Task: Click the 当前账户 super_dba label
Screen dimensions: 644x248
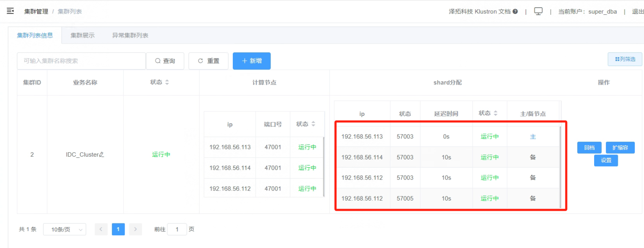Action: click(587, 11)
